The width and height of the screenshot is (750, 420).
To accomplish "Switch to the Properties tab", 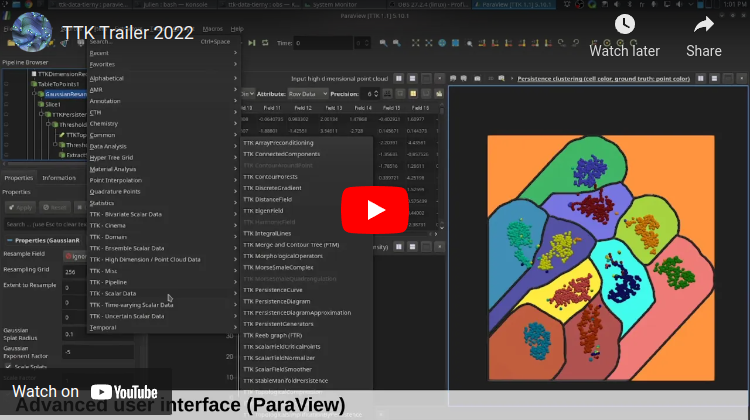I will [x=19, y=177].
